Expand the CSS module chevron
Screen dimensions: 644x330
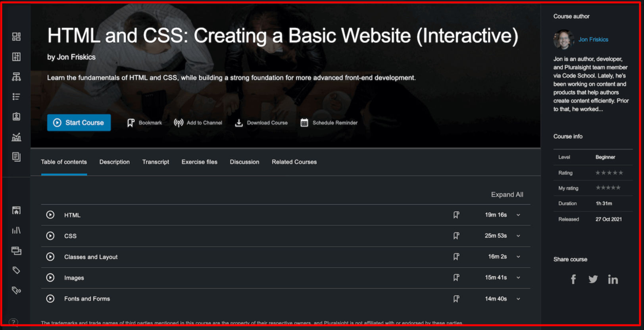(x=518, y=236)
